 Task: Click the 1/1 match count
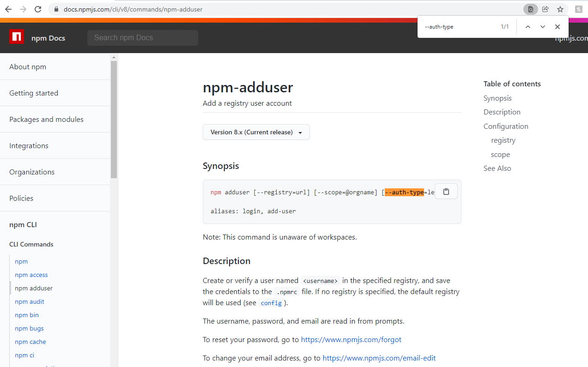point(505,27)
